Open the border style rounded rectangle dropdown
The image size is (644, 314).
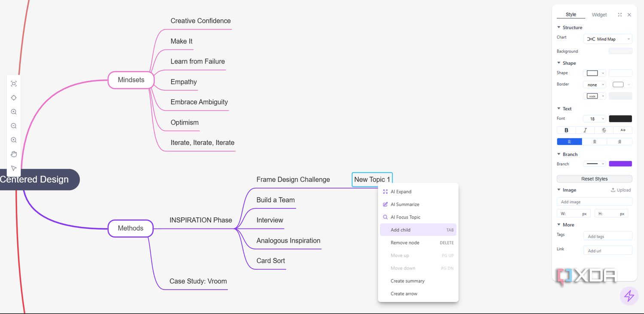621,85
